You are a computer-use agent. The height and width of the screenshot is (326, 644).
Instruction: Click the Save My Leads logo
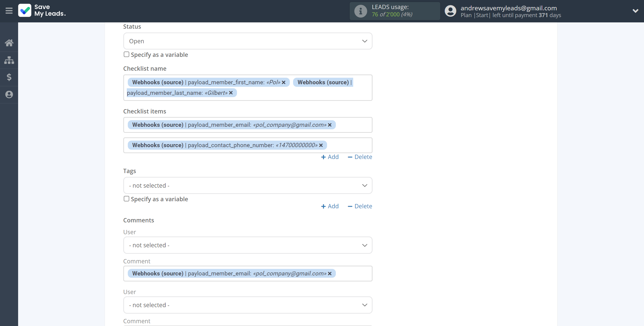pos(42,11)
